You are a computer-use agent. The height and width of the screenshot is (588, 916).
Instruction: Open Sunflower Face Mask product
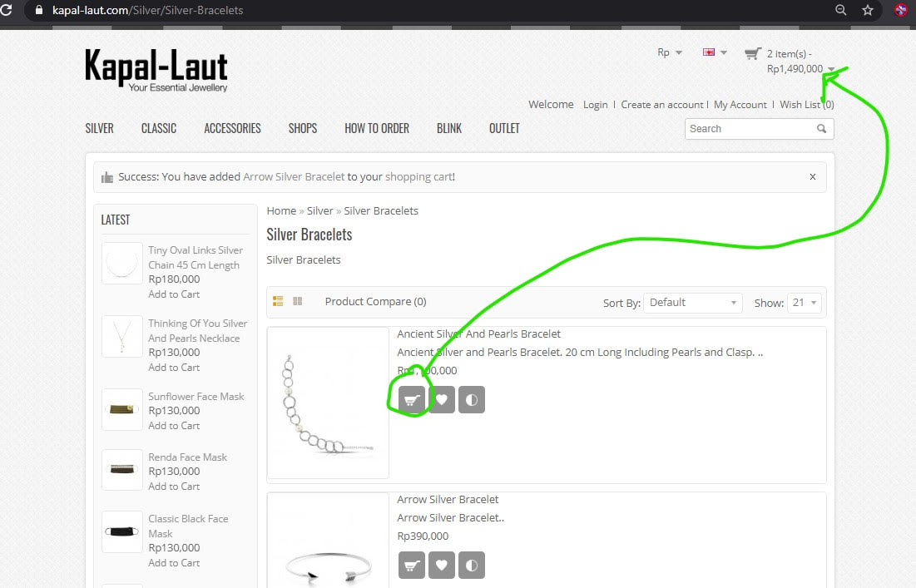[196, 397]
